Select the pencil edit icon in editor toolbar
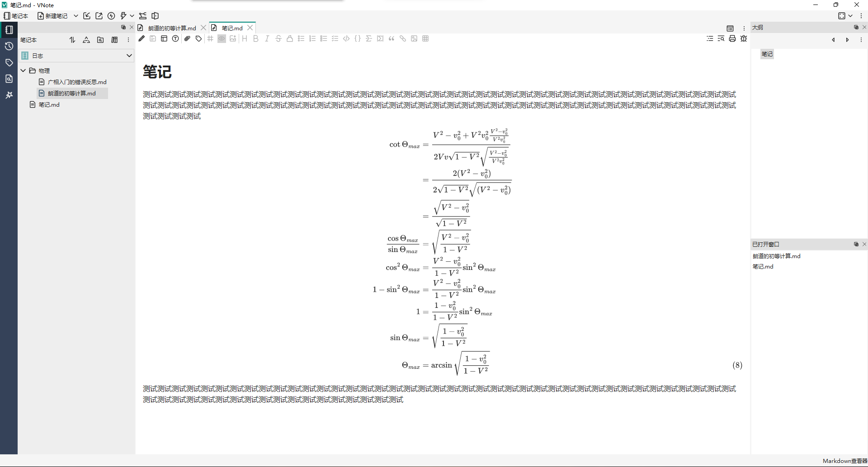The height and width of the screenshot is (467, 868). click(x=142, y=39)
